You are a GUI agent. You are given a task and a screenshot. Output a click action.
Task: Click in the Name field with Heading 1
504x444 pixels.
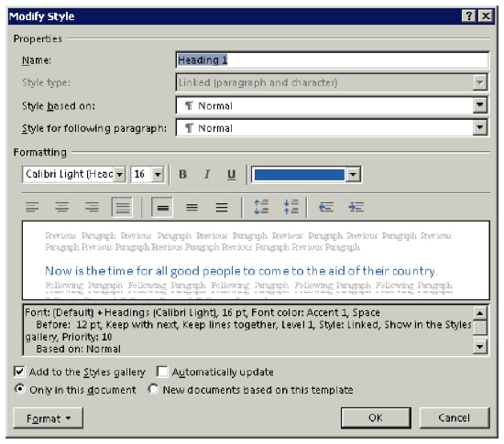(x=333, y=60)
